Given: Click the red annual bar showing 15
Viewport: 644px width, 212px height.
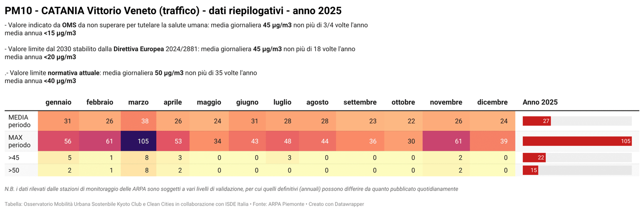Looking at the screenshot, I should (530, 170).
